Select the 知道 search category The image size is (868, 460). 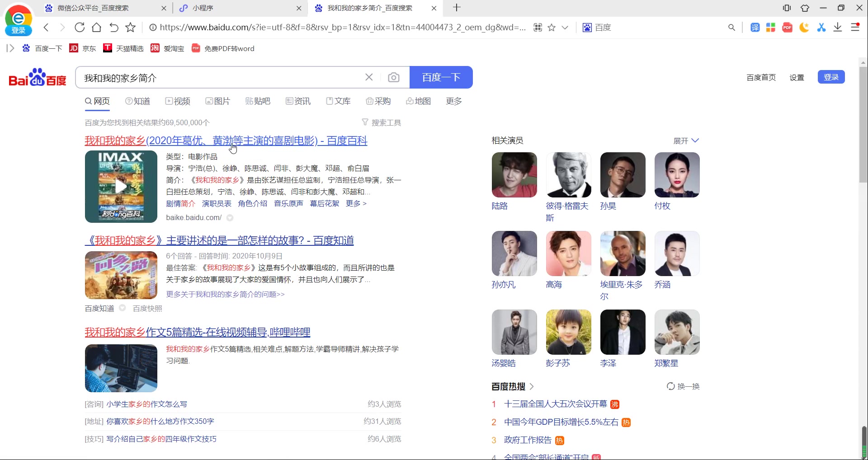tap(138, 101)
